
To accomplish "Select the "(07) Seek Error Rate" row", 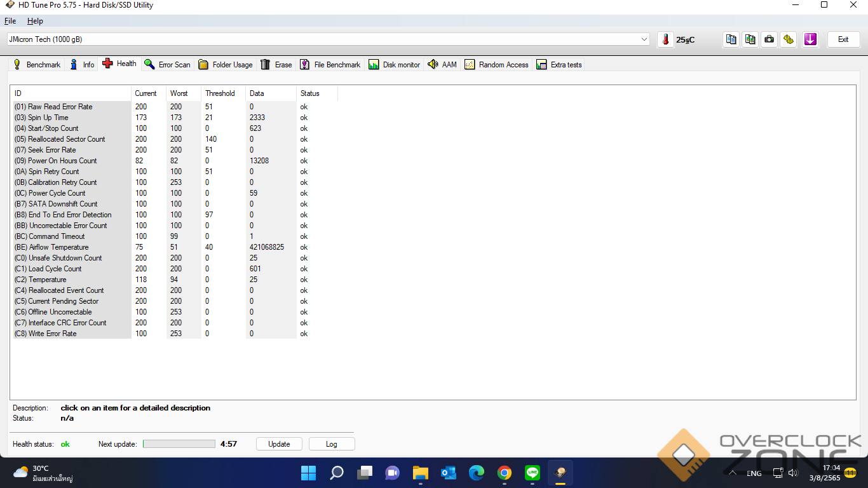I will coord(175,150).
